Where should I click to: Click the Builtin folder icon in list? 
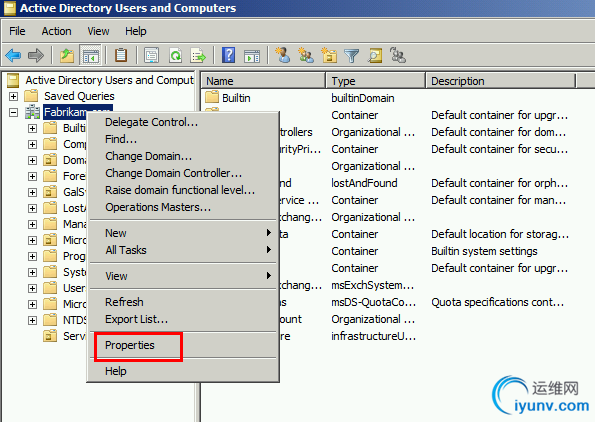tap(212, 98)
